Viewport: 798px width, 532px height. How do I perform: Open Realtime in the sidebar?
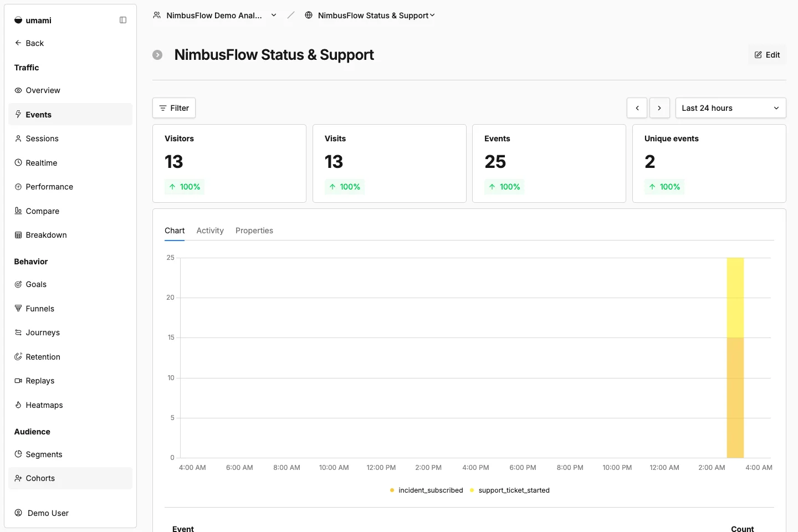(70, 163)
